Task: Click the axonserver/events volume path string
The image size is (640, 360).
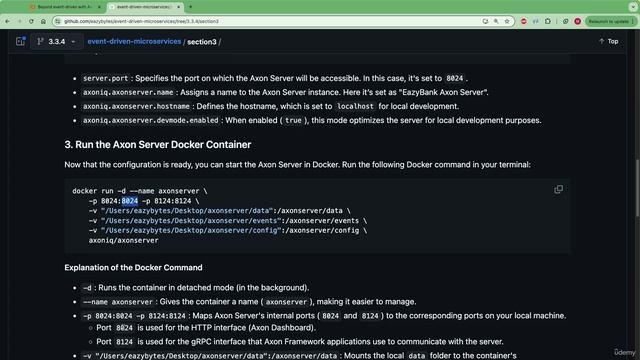Action: click(x=191, y=220)
